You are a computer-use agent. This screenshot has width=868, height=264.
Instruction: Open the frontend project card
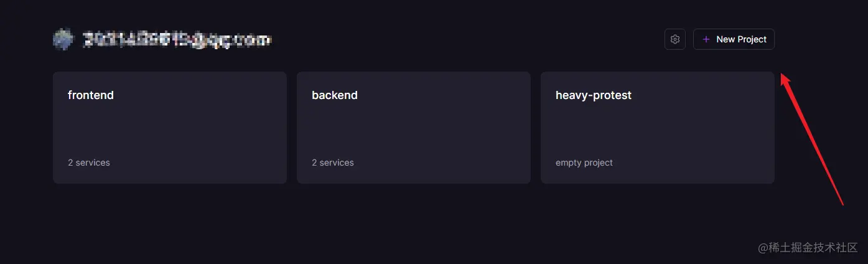point(170,128)
